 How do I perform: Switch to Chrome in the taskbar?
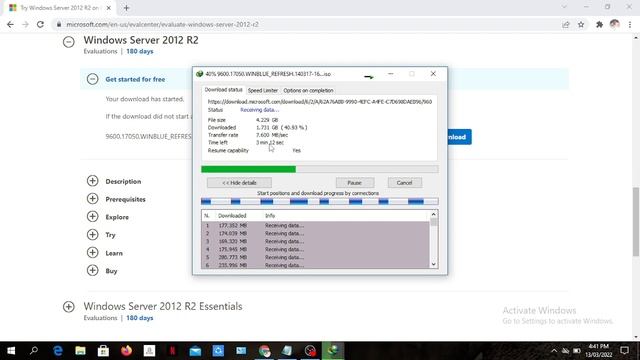click(x=264, y=351)
